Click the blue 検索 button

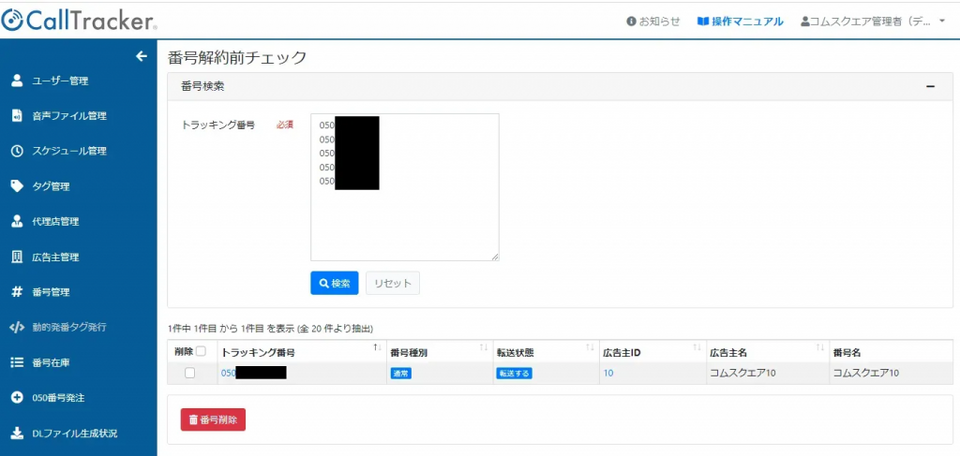[x=334, y=283]
